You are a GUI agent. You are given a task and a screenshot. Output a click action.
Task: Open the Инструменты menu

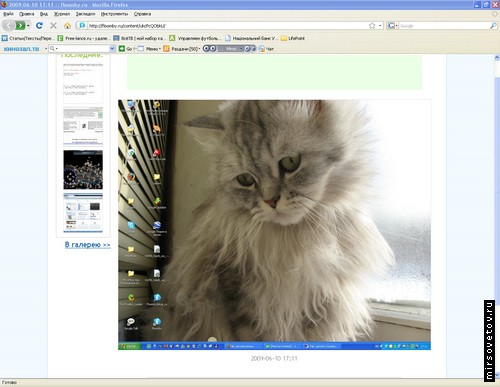click(114, 14)
